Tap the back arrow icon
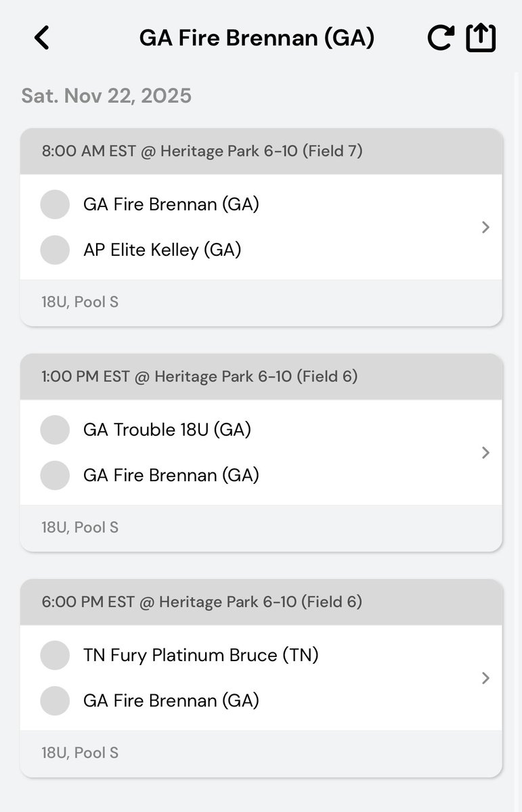Viewport: 522px width, 812px height. [42, 38]
